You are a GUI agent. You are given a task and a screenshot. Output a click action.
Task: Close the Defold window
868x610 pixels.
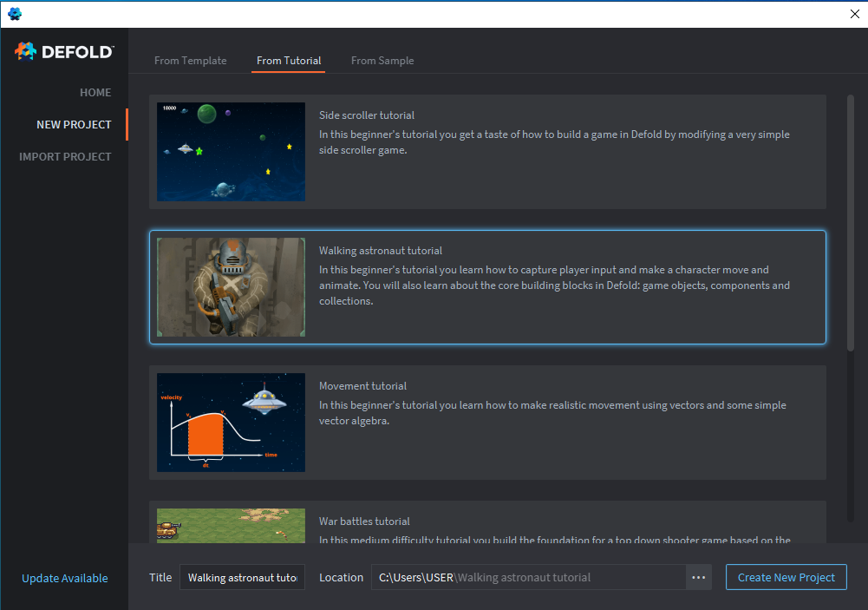click(855, 14)
